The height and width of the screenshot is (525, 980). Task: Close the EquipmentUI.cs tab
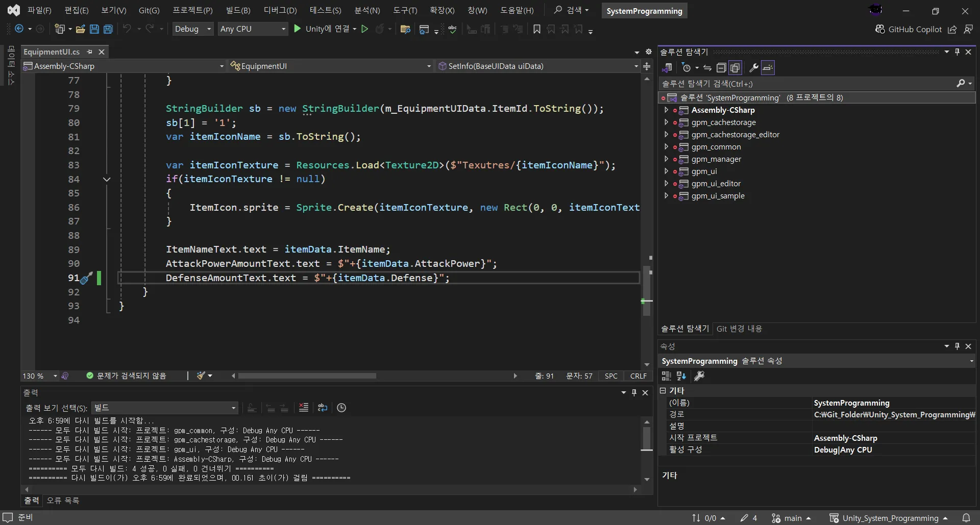pyautogui.click(x=102, y=52)
